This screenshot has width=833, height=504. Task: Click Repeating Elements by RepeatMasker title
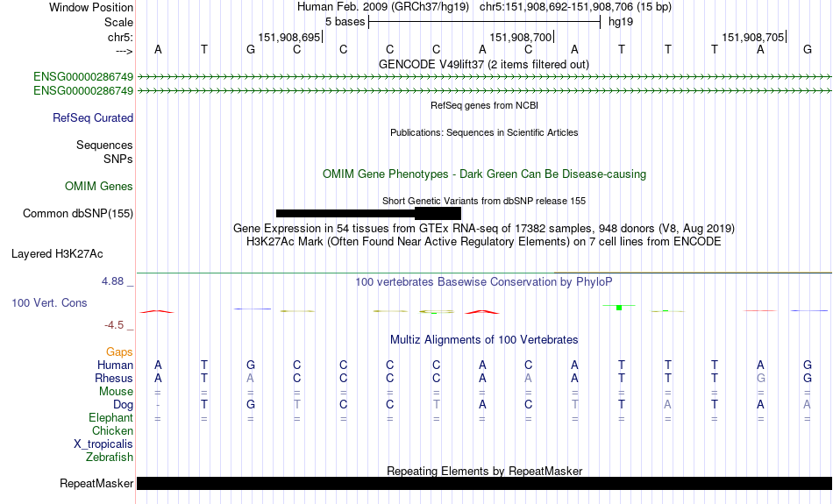point(484,471)
